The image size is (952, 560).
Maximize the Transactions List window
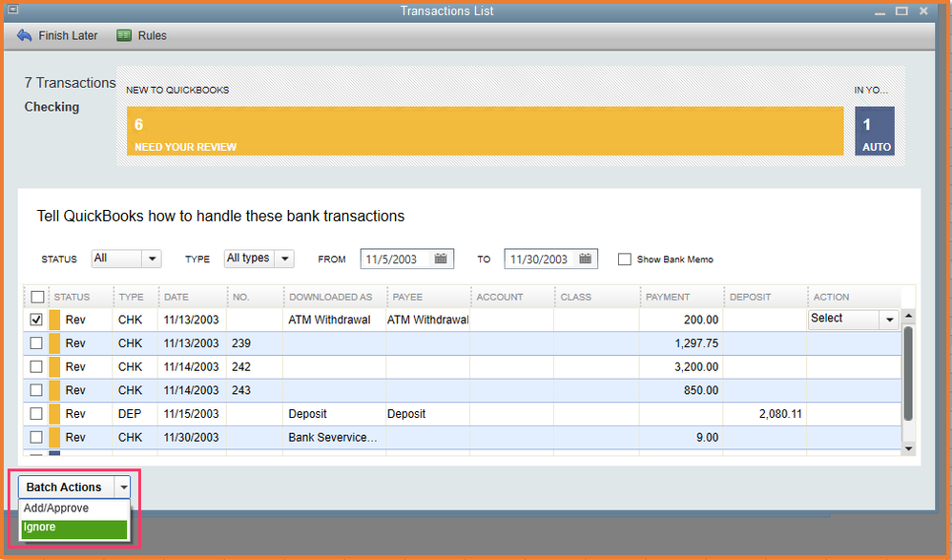point(901,10)
